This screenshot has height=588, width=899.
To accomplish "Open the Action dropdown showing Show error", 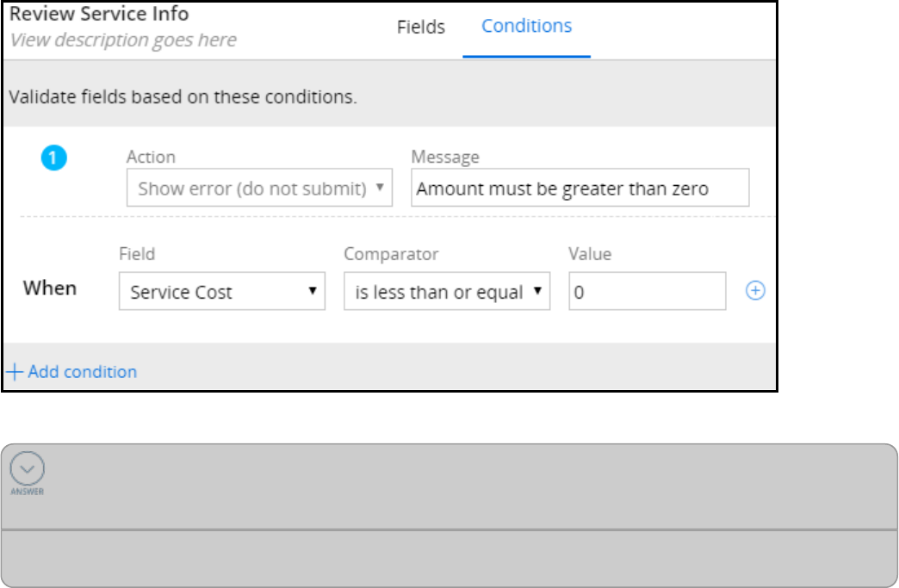I will [259, 189].
